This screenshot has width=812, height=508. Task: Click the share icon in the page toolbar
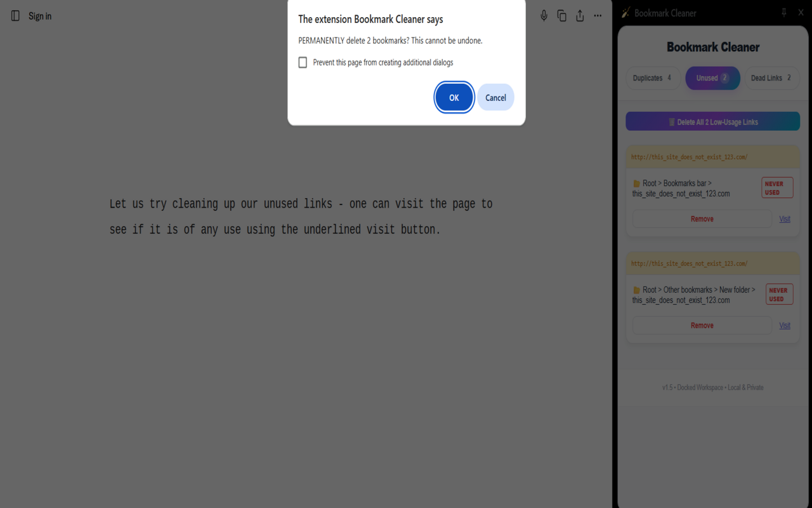580,16
